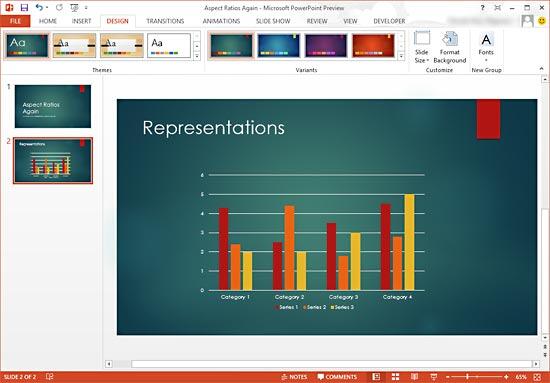Click Series 3 in the chart legend
Screen dimensions: 550x383
[x=343, y=307]
